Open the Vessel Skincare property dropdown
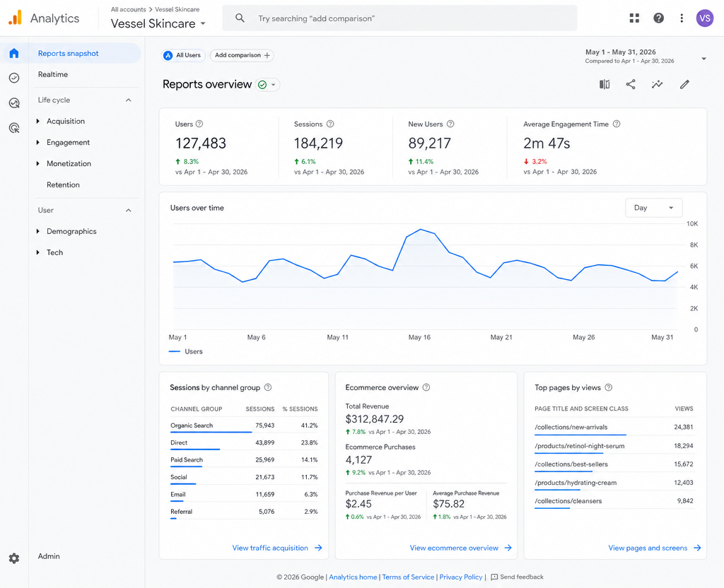Image resolution: width=724 pixels, height=588 pixels. pos(158,23)
